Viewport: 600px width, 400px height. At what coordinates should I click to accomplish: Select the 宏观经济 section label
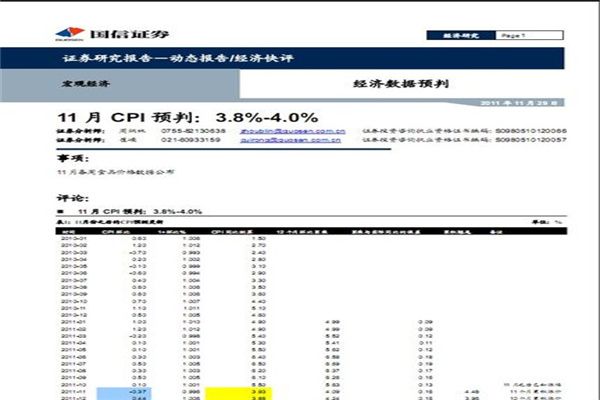86,83
